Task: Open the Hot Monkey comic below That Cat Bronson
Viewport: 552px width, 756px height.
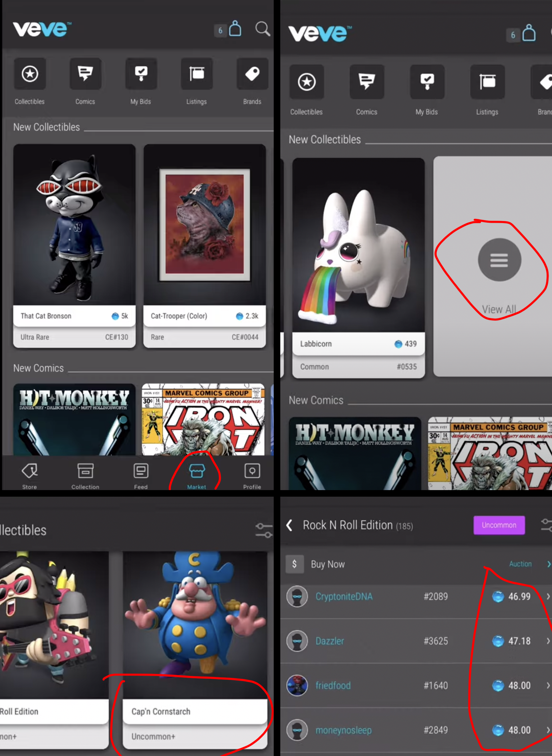Action: [74, 419]
